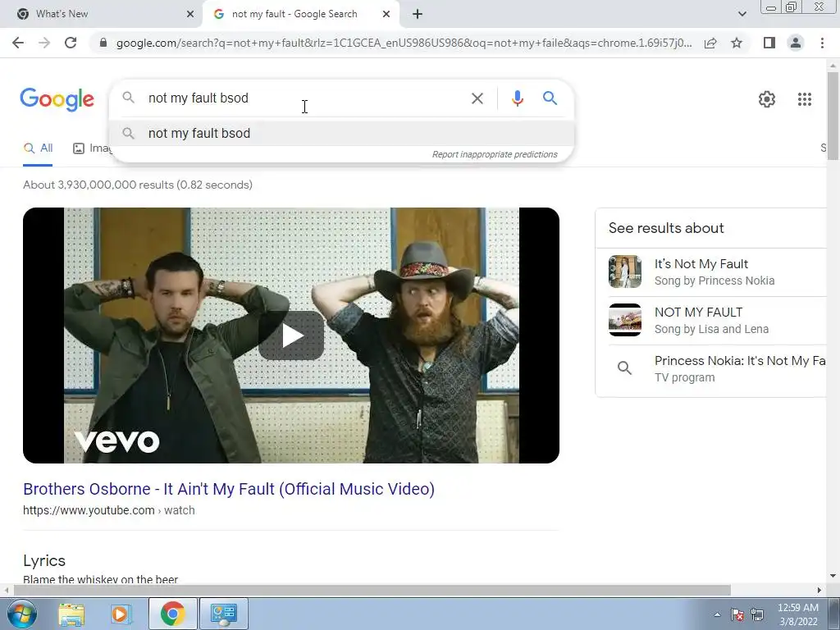Select the not my fault Google Search tab
The width and height of the screenshot is (840, 630).
pyautogui.click(x=301, y=14)
